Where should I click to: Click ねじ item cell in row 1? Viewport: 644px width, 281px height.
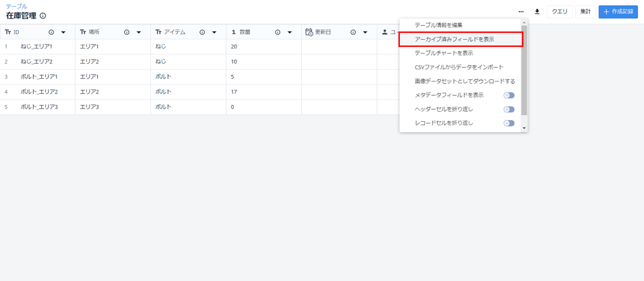[x=188, y=47]
